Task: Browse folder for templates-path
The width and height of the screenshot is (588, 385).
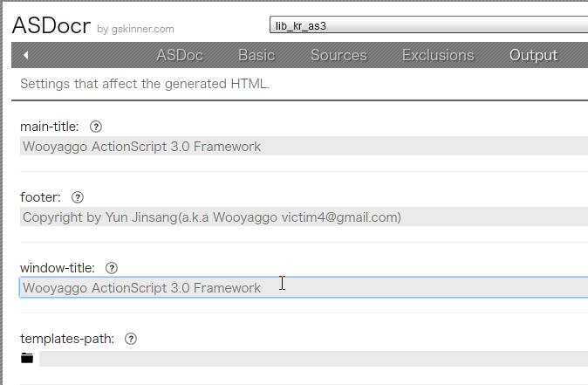Action: click(x=27, y=358)
